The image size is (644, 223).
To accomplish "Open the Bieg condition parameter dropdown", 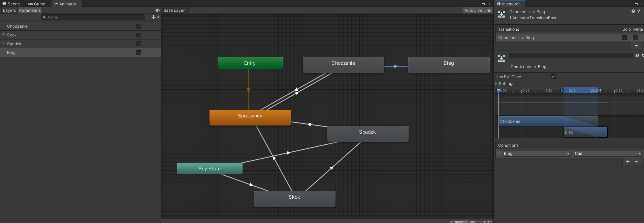I will pyautogui.click(x=537, y=154).
